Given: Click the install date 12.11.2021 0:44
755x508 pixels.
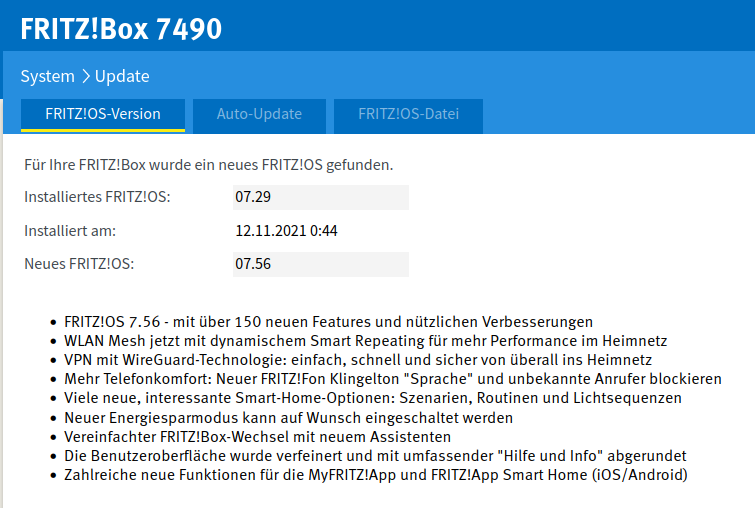Looking at the screenshot, I should click(x=286, y=231).
